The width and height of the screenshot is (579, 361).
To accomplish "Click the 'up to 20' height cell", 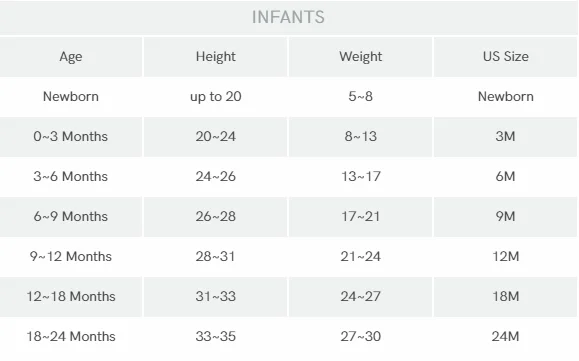I will coord(216,97).
